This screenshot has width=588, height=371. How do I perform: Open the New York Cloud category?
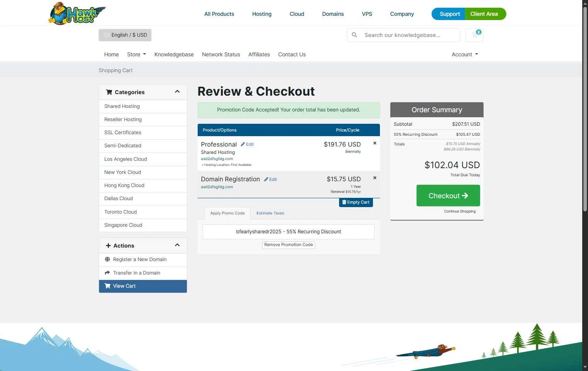[143, 172]
